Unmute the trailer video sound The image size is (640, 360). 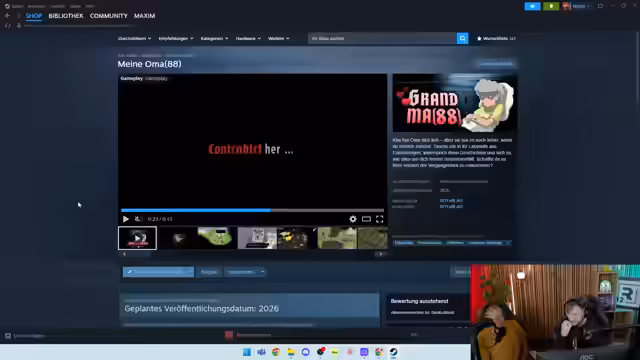click(x=138, y=219)
